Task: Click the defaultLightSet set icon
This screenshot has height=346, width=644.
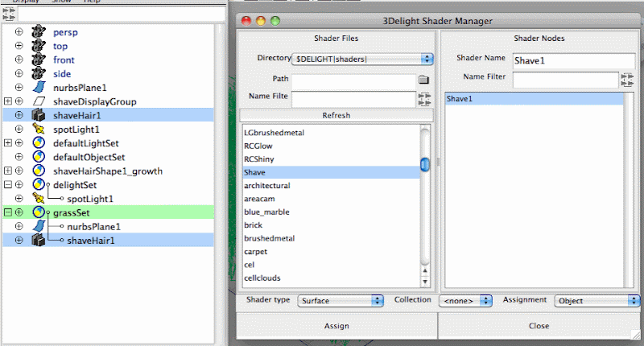Action: 39,143
